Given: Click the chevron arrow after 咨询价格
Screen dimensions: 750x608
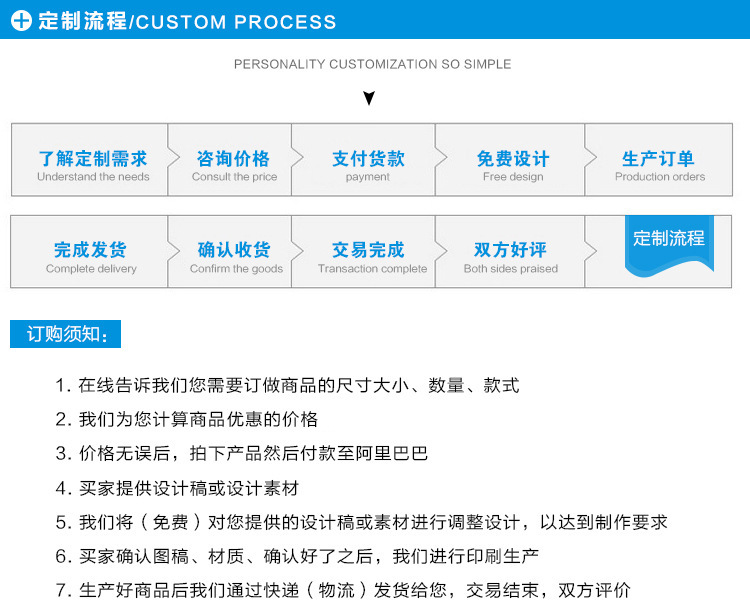Looking at the screenshot, I should (298, 158).
